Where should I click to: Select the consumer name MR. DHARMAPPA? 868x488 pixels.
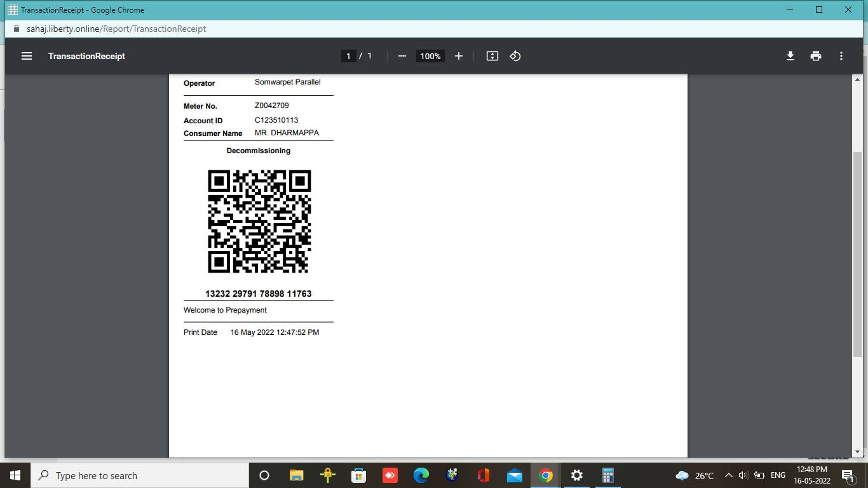(287, 133)
